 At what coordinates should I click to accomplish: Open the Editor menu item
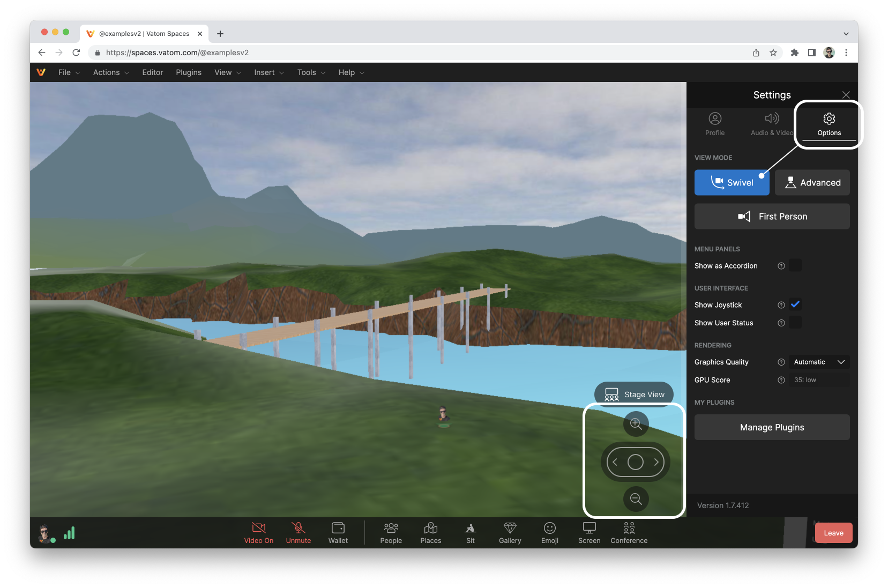(153, 72)
